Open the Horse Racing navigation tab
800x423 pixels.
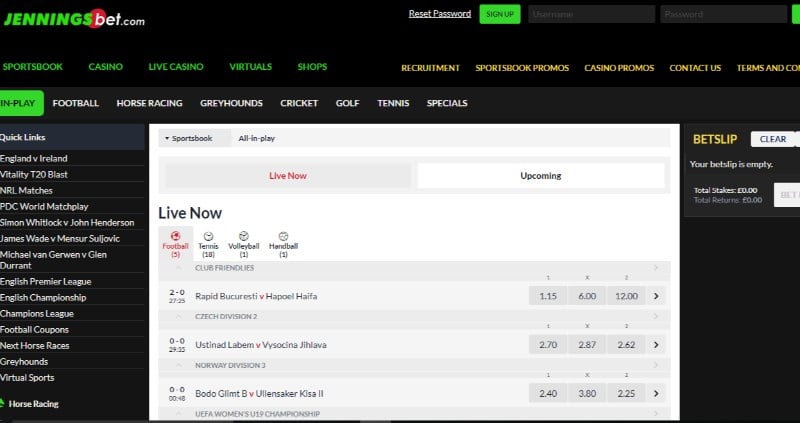coord(149,103)
